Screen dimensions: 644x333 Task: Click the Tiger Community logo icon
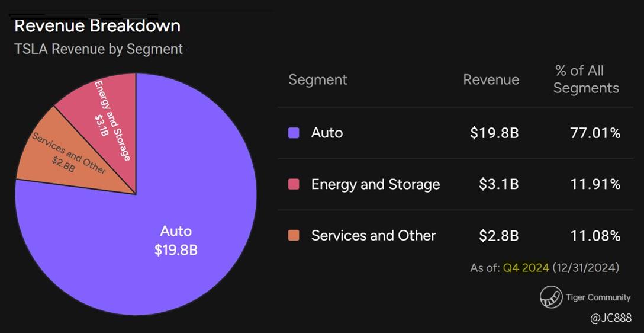[551, 297]
